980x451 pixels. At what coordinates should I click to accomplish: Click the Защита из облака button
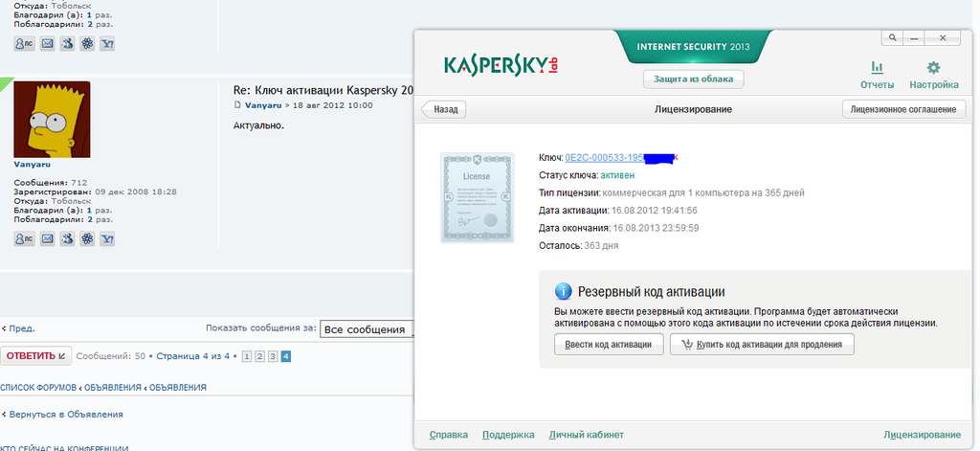[694, 79]
